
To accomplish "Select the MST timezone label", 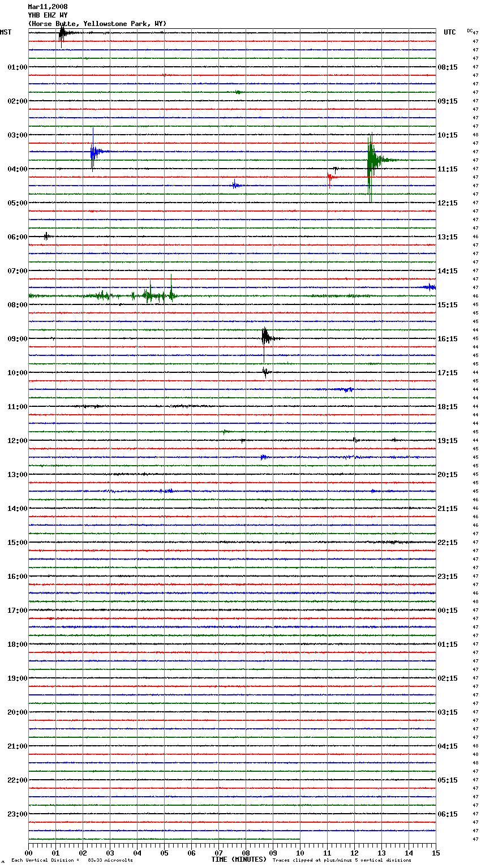I will (x=6, y=32).
